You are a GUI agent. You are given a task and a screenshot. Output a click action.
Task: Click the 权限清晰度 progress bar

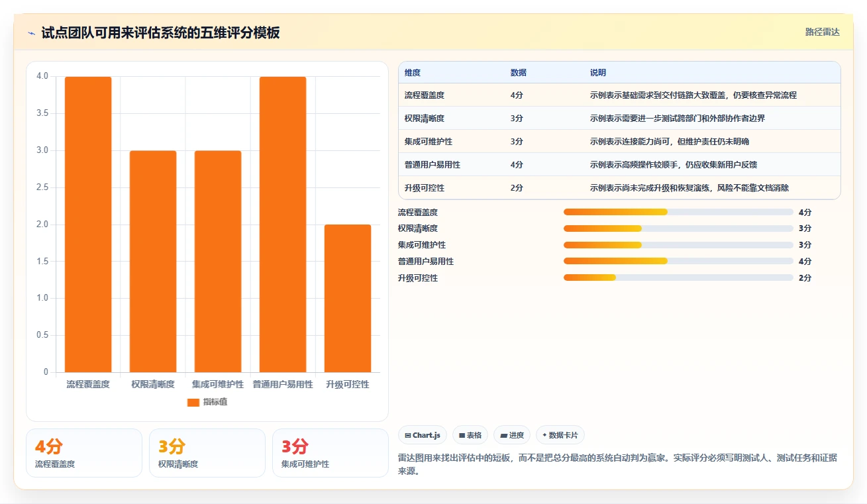(678, 228)
